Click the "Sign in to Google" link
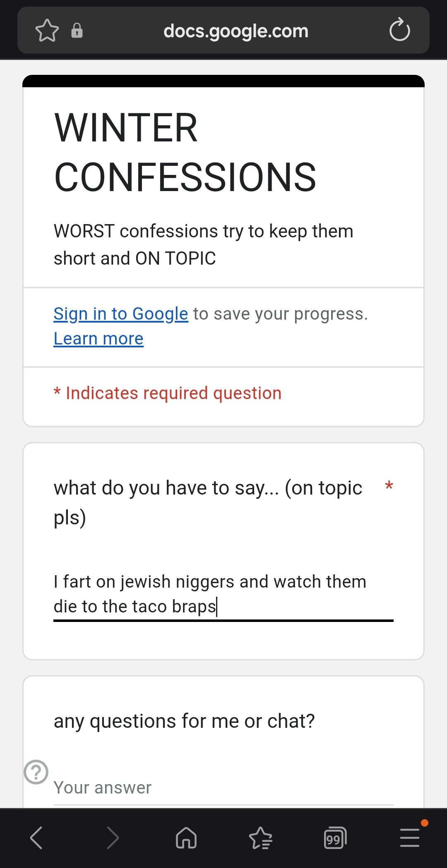The image size is (447, 868). click(121, 314)
